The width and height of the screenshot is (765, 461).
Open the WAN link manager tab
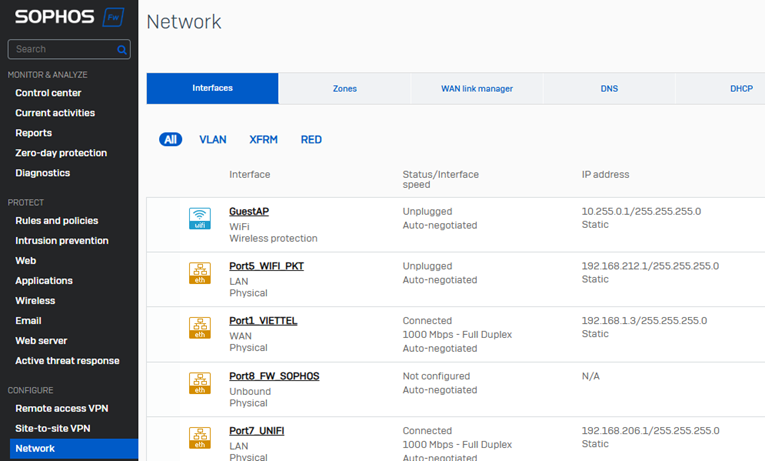point(477,88)
